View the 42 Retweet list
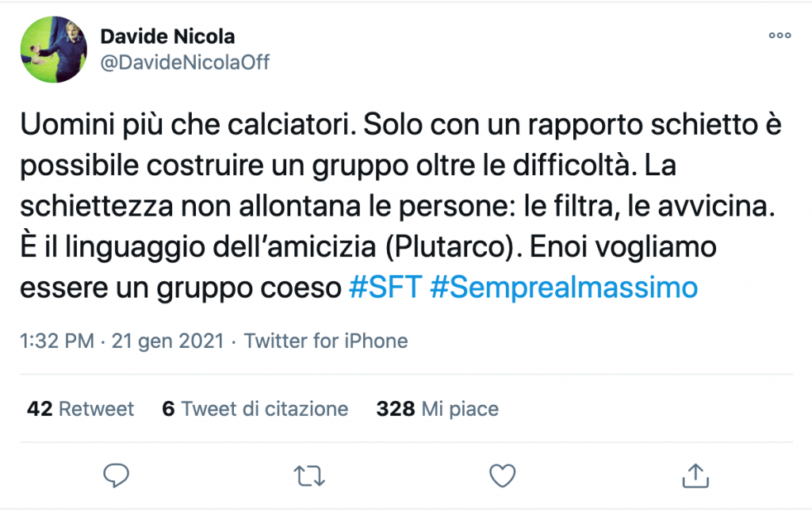The image size is (812, 515). click(80, 409)
